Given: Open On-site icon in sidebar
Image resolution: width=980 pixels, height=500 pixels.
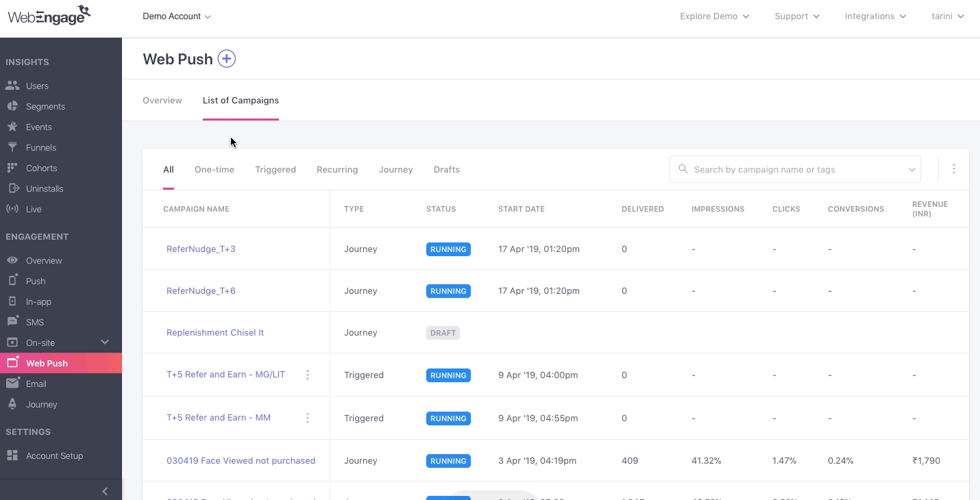Looking at the screenshot, I should click(x=12, y=342).
